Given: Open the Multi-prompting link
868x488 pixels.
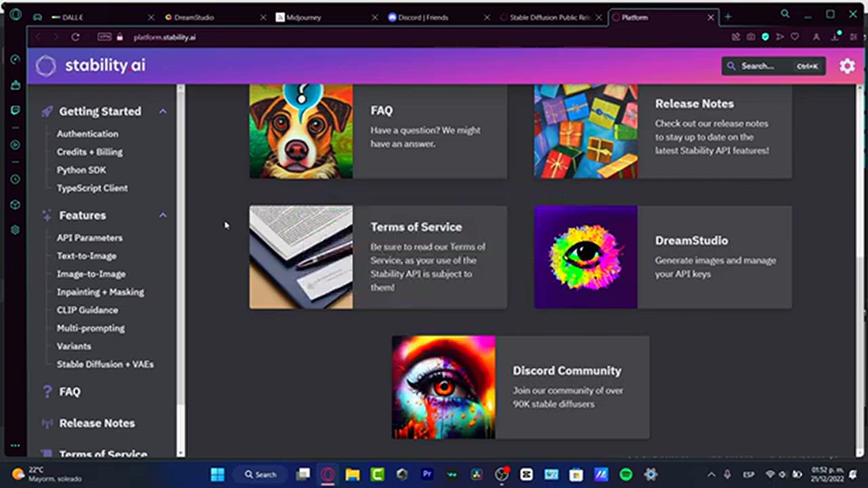Looking at the screenshot, I should point(91,328).
